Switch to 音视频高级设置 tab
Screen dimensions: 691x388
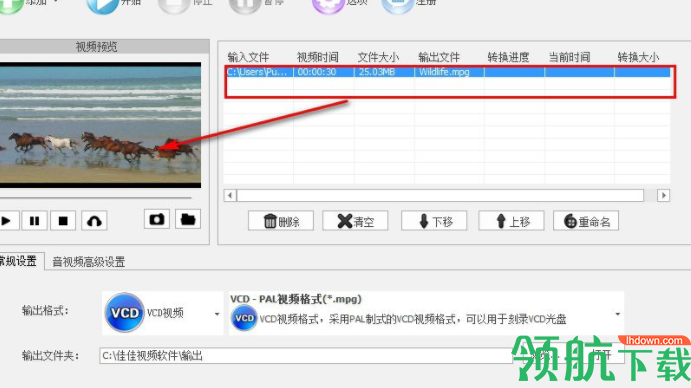pyautogui.click(x=89, y=262)
